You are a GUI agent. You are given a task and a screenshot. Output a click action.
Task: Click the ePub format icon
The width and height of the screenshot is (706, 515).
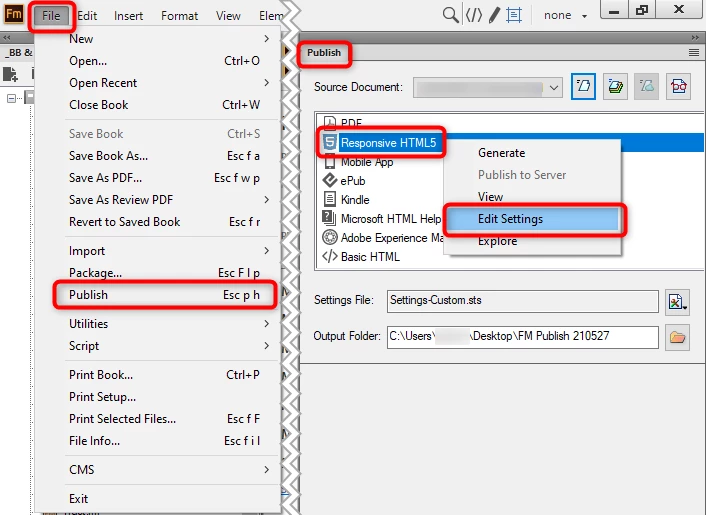tap(330, 180)
